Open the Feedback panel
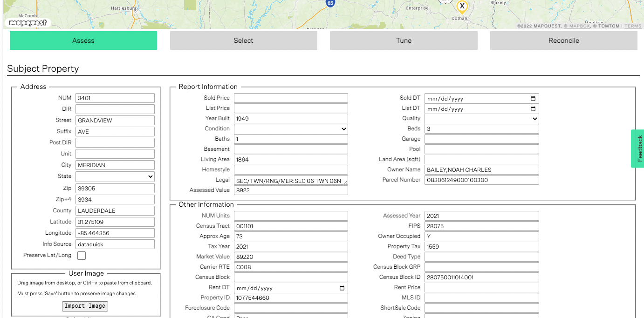The height and width of the screenshot is (318, 644). (x=637, y=148)
